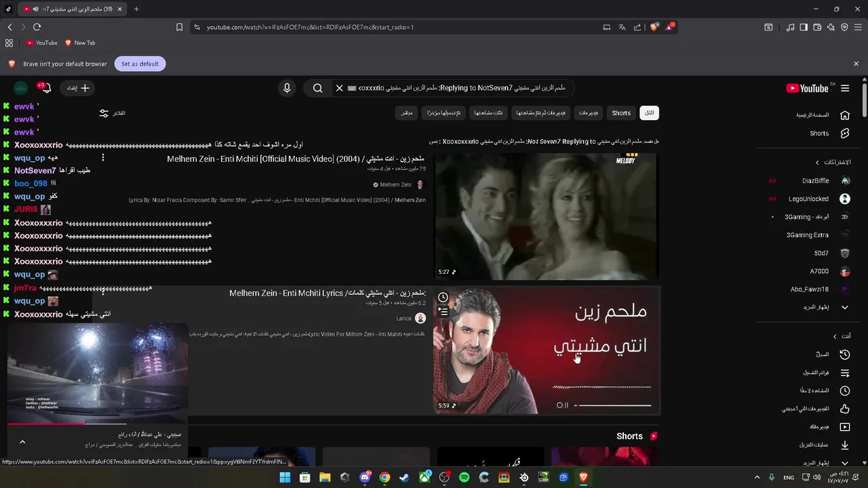
Task: Open the YouTube notifications bell
Action: click(45, 88)
